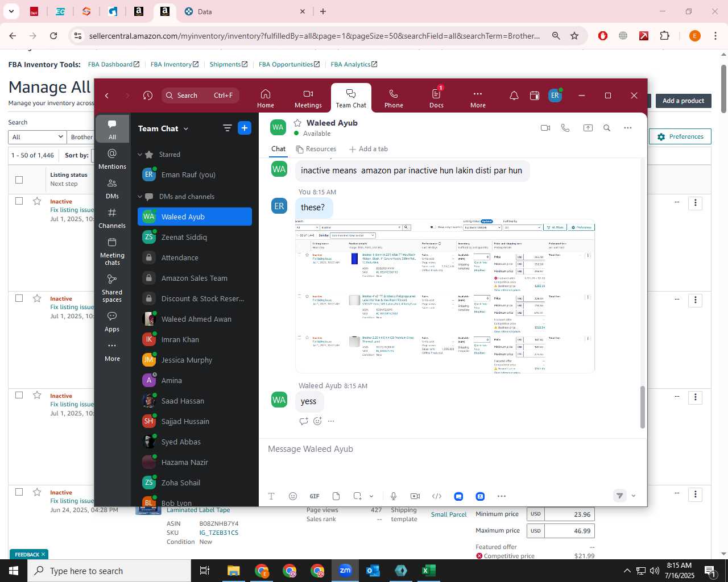This screenshot has height=582, width=728.
Task: Open kebab menu for second inventory row
Action: (695, 300)
